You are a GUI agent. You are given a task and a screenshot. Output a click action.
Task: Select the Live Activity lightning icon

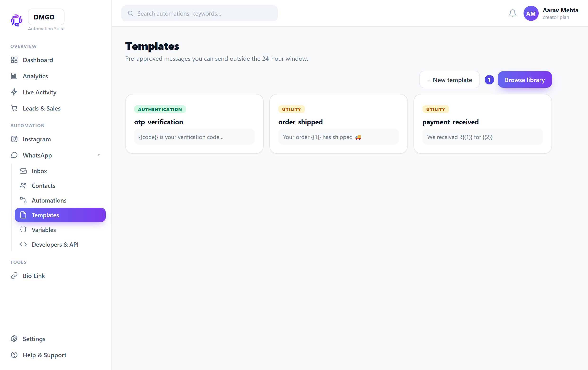pos(14,92)
